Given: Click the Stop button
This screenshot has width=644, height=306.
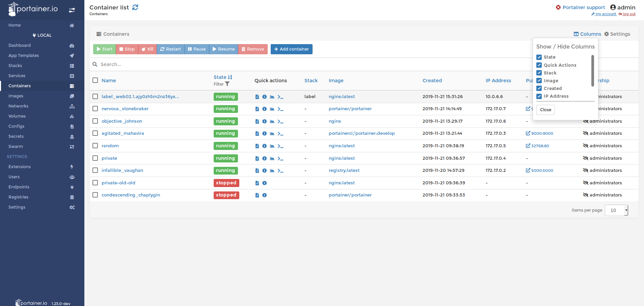Looking at the screenshot, I should 127,49.
